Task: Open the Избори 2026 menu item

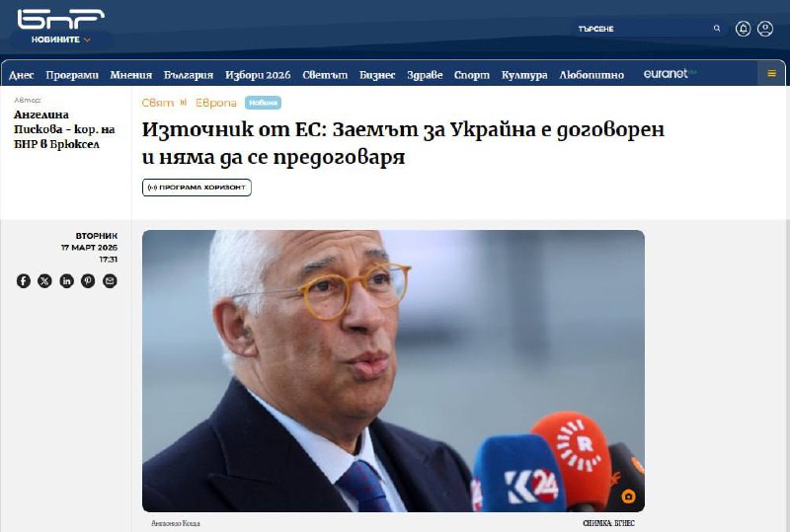Action: [258, 75]
